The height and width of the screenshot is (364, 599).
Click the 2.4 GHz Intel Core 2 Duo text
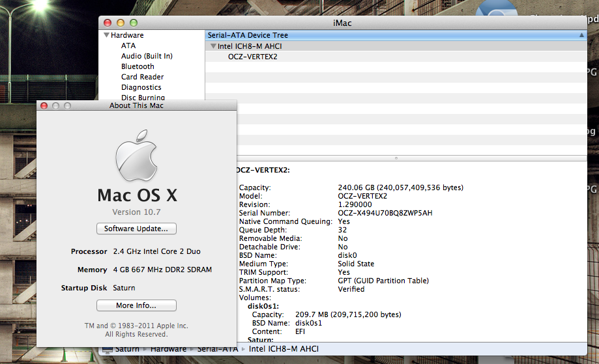pos(156,251)
